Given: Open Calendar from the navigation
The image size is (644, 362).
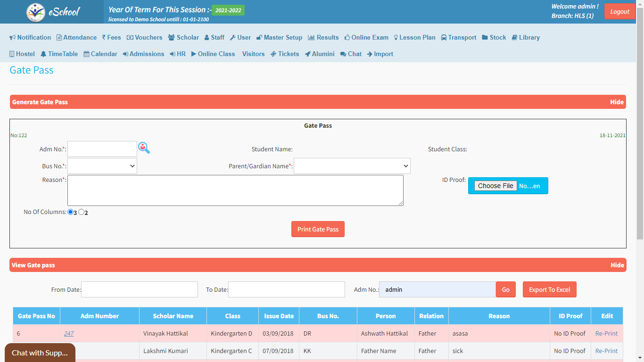Looking at the screenshot, I should point(100,54).
